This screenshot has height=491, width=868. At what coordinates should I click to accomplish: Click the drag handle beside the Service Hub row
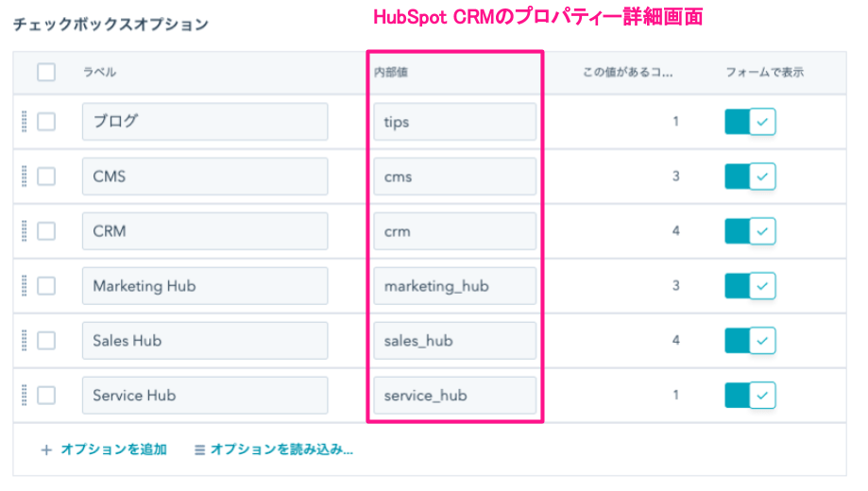(24, 396)
